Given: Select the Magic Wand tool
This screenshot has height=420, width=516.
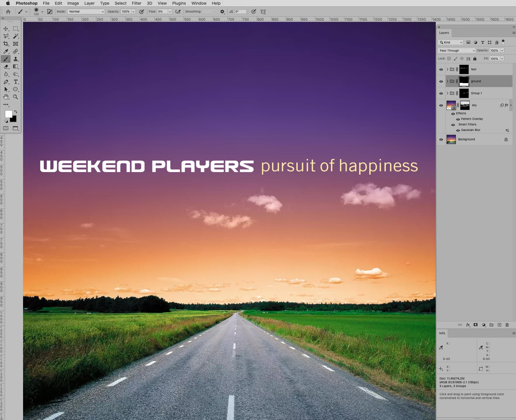Looking at the screenshot, I should pos(16,36).
